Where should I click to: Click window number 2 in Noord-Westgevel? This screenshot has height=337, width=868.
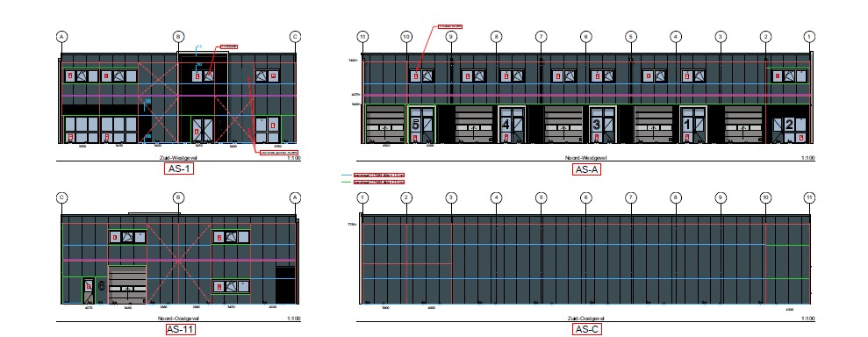tap(789, 125)
